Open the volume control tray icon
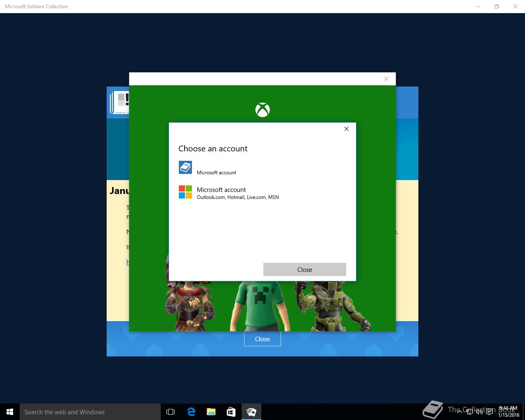 [x=479, y=412]
